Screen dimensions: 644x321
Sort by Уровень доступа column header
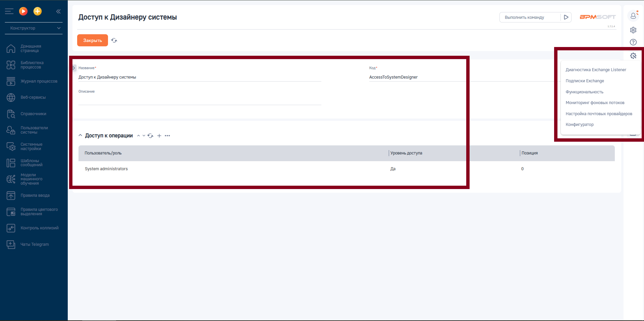(x=406, y=153)
